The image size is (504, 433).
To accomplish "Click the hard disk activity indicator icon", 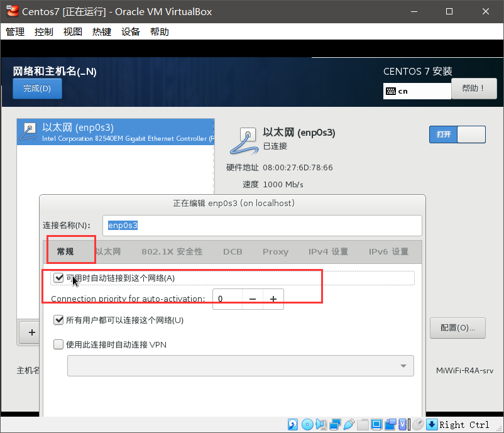I will tap(292, 425).
